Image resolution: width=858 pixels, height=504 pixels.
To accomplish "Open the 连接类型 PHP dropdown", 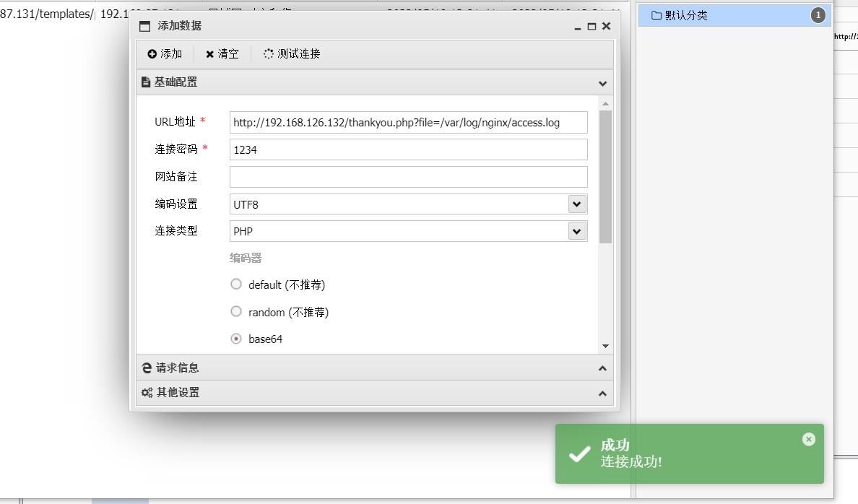I will [576, 231].
